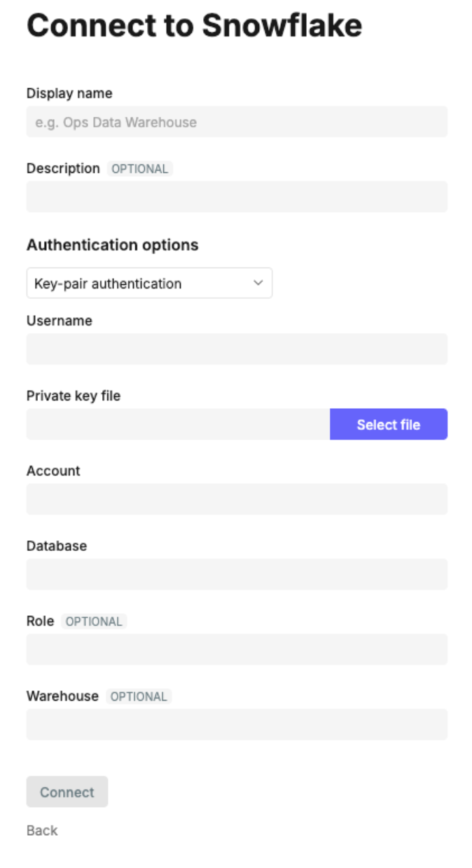This screenshot has height=868, width=472.
Task: Click the optional Warehouse input field
Action: coord(236,724)
